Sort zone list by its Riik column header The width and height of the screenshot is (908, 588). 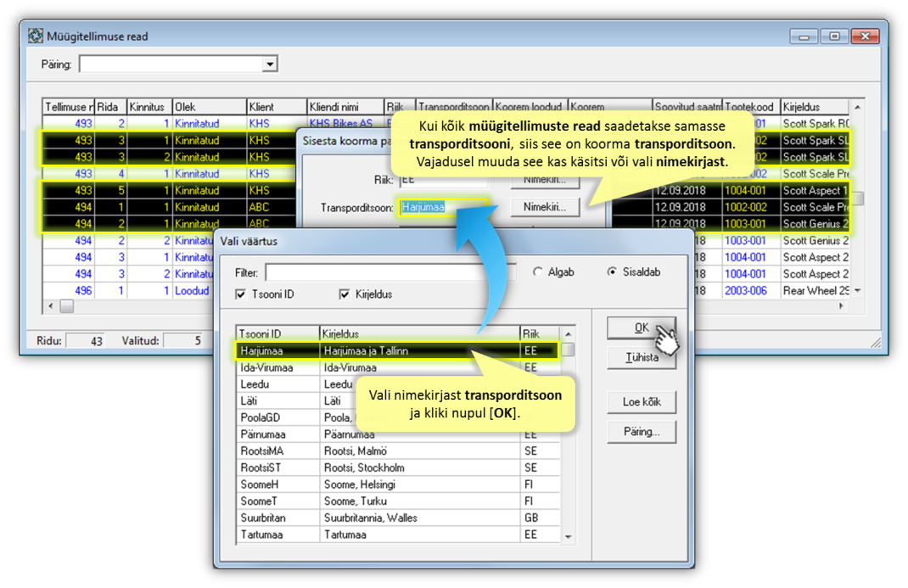541,334
